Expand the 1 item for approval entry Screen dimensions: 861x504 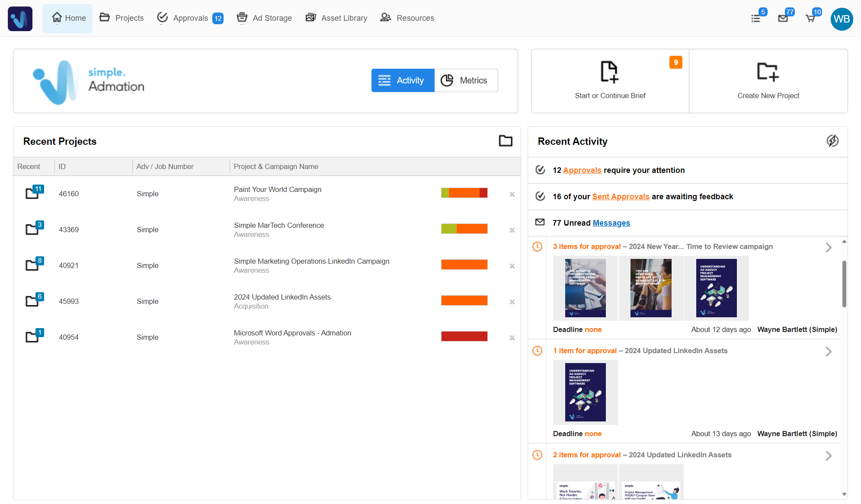(x=829, y=351)
